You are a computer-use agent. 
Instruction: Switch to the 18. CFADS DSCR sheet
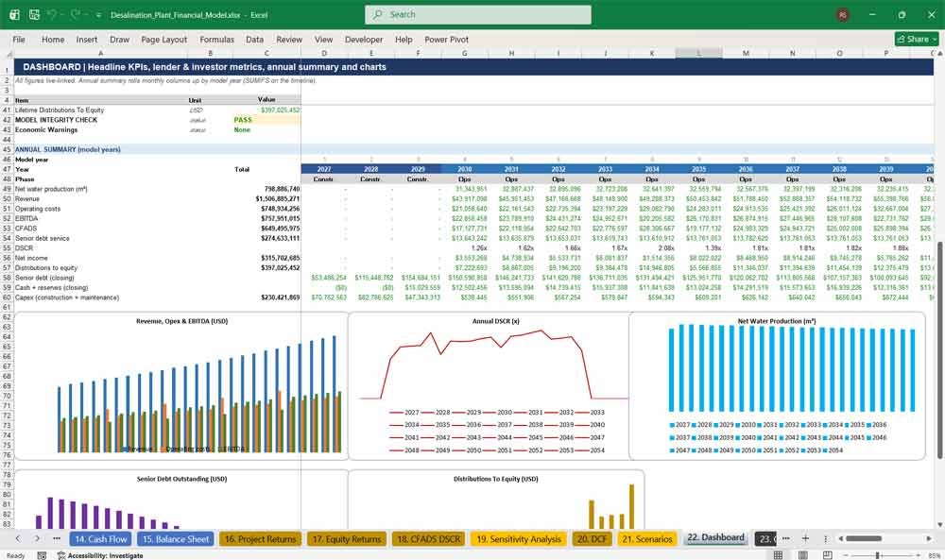tap(428, 539)
